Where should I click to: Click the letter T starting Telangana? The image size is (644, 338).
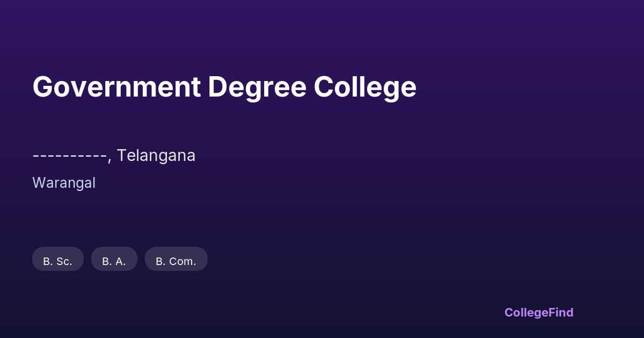click(x=121, y=156)
